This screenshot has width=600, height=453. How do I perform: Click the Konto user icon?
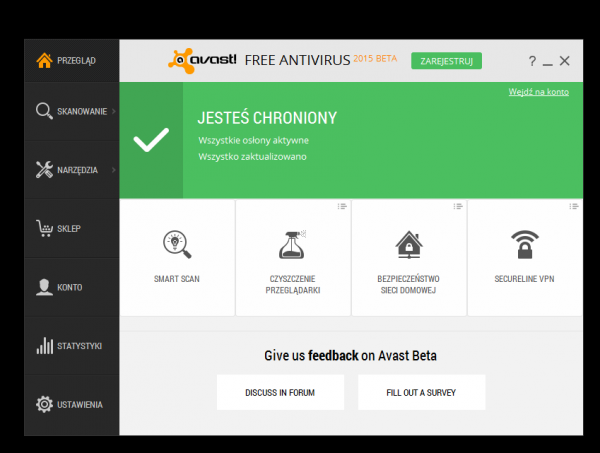44,287
